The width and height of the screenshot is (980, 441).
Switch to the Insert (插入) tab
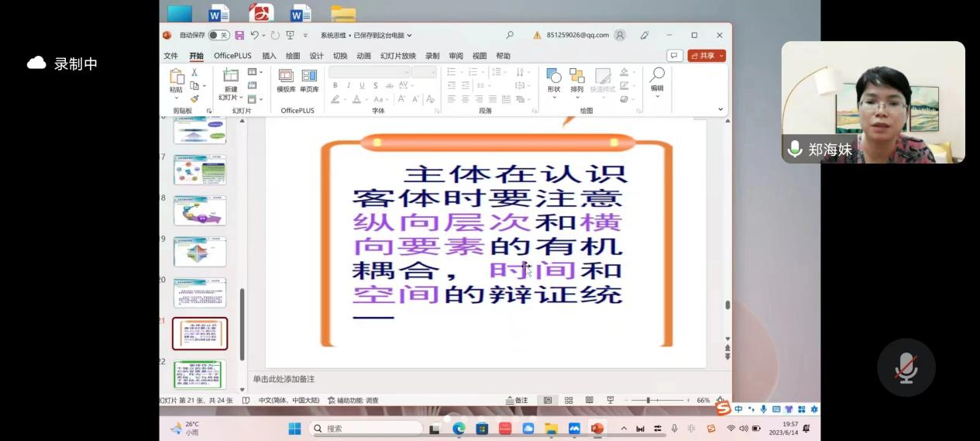tap(269, 56)
